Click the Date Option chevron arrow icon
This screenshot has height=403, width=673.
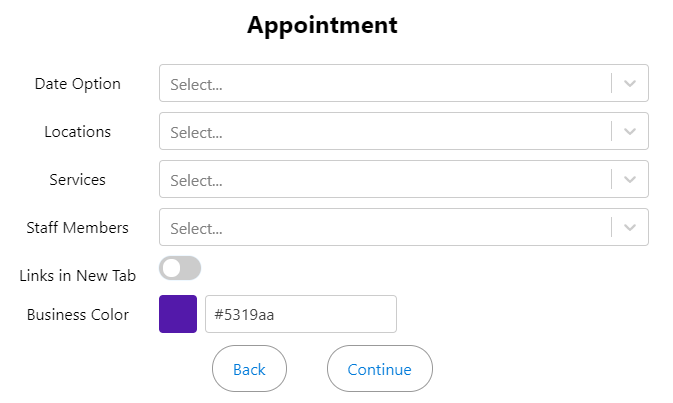(630, 84)
